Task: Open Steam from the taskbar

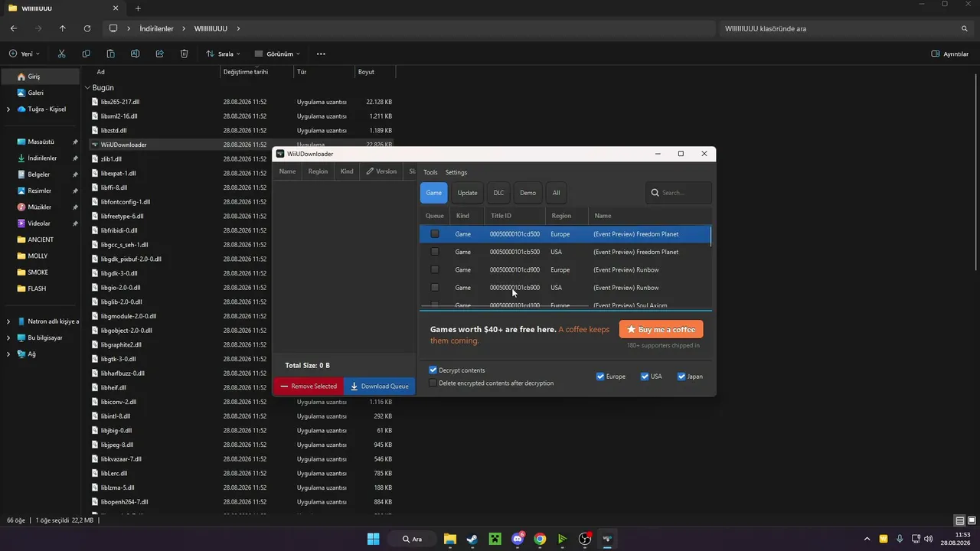Action: point(472,539)
